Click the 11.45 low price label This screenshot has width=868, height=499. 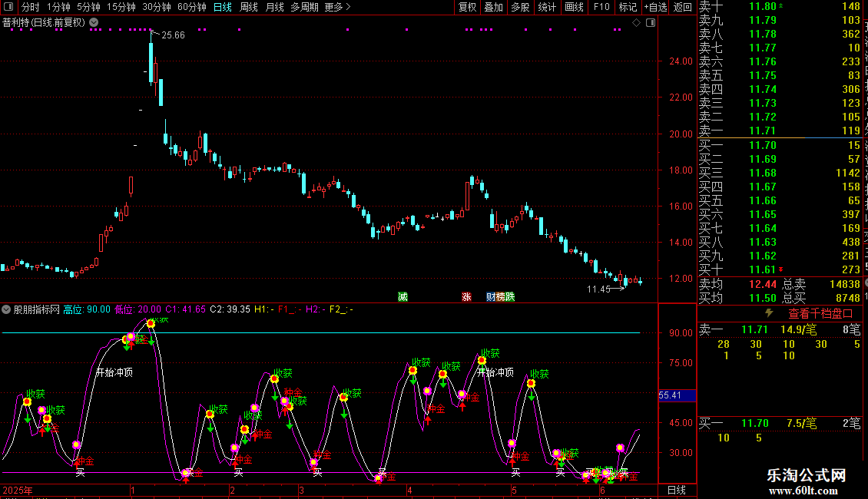click(x=598, y=289)
